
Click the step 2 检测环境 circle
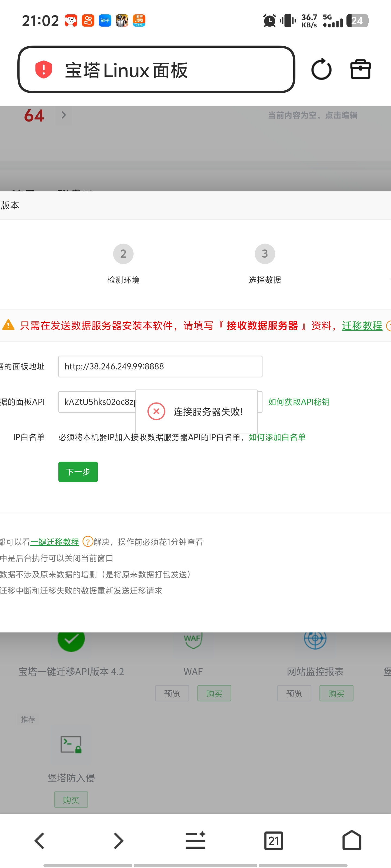[x=123, y=254]
